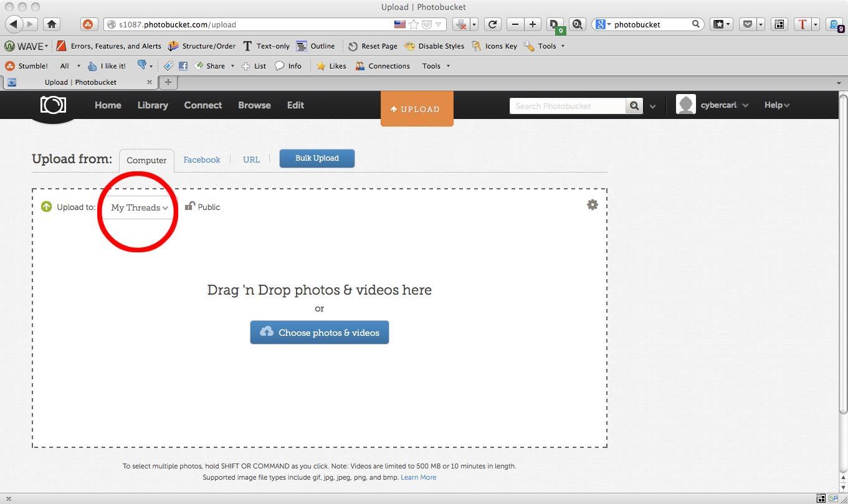The height and width of the screenshot is (504, 848).
Task: Open the WAVE Tools dropdown menu
Action: 545,46
